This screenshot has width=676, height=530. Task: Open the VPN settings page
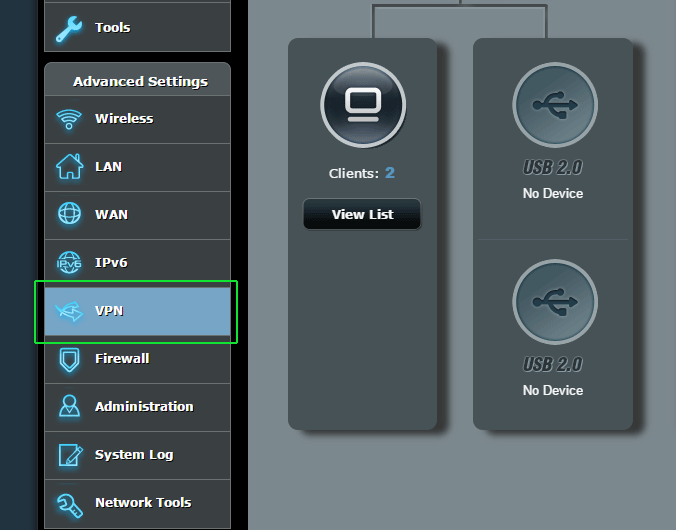tap(138, 311)
